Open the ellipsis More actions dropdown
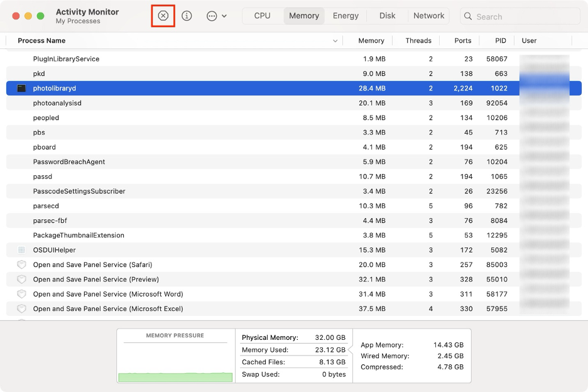This screenshot has height=392, width=588. click(216, 16)
